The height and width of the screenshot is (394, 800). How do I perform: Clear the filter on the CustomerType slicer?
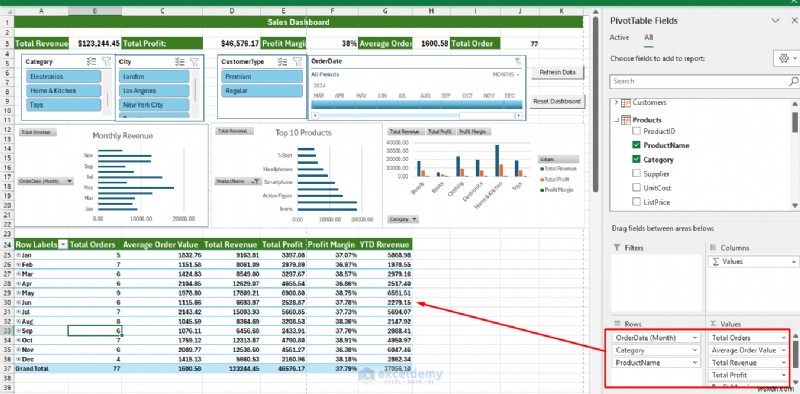click(297, 61)
